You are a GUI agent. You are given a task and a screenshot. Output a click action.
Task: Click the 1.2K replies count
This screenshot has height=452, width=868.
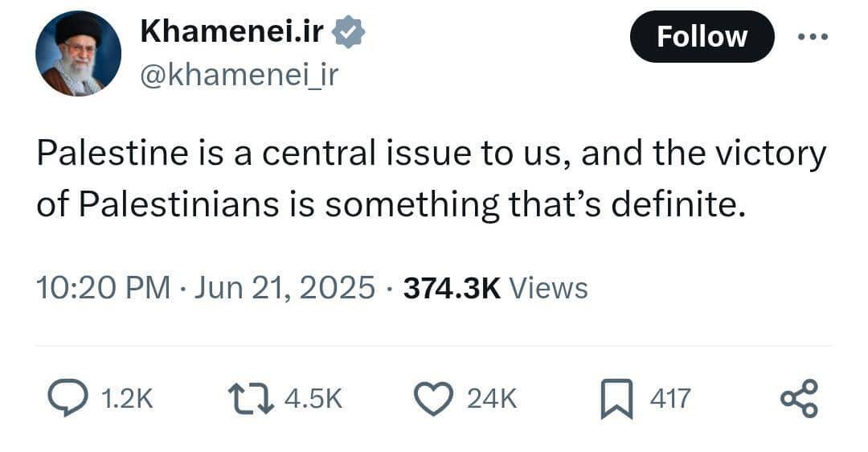[x=127, y=397]
